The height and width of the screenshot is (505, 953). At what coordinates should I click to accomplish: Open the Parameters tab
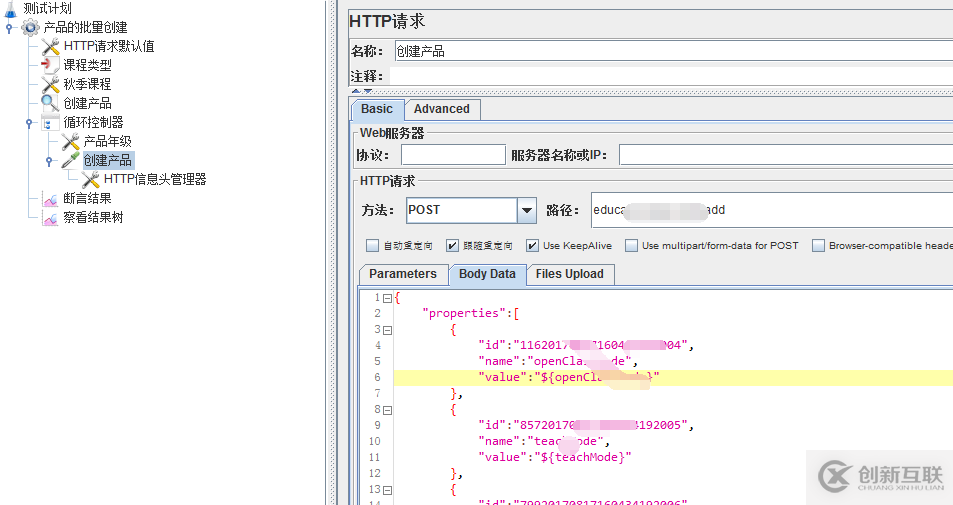pyautogui.click(x=403, y=274)
